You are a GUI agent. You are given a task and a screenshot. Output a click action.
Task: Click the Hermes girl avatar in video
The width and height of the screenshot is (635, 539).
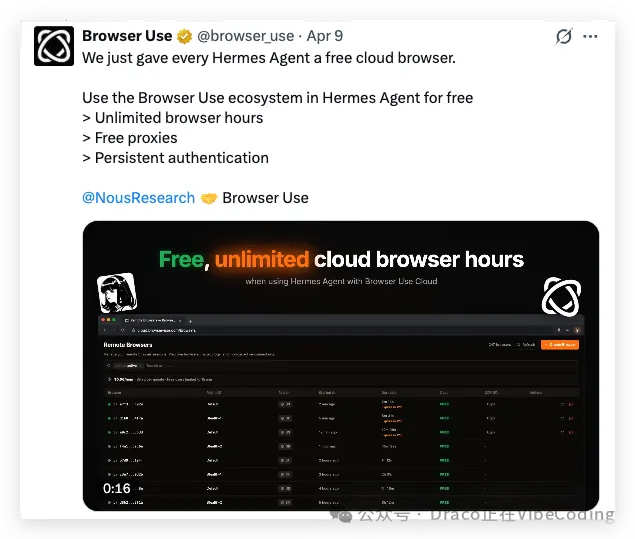pos(117,293)
